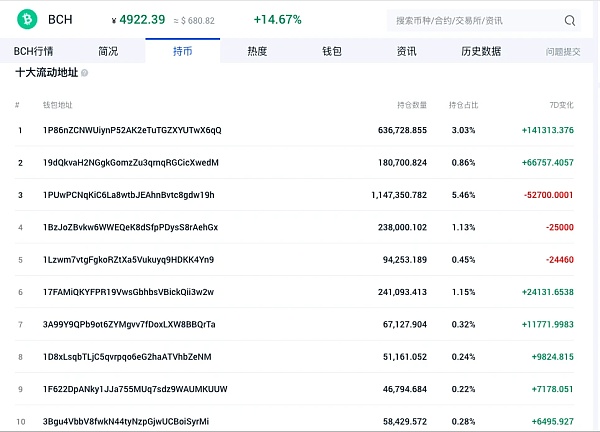600x432 pixels.
Task: Focus the 搜索币种/合约/交易所/资讯 search field
Action: coord(484,20)
